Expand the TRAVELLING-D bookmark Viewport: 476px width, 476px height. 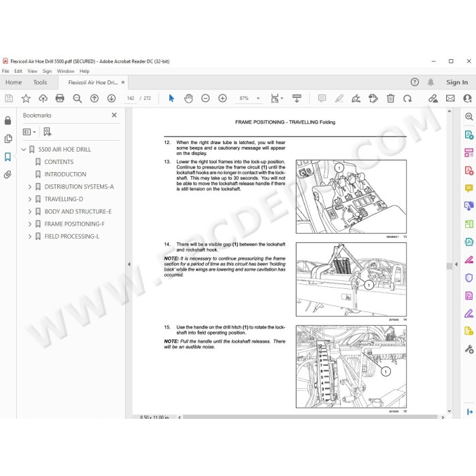click(x=30, y=199)
